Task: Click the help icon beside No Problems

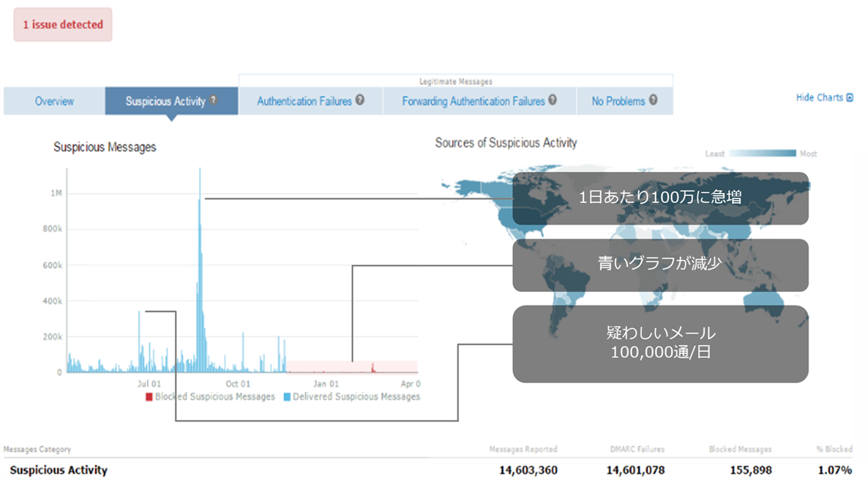Action: point(653,100)
